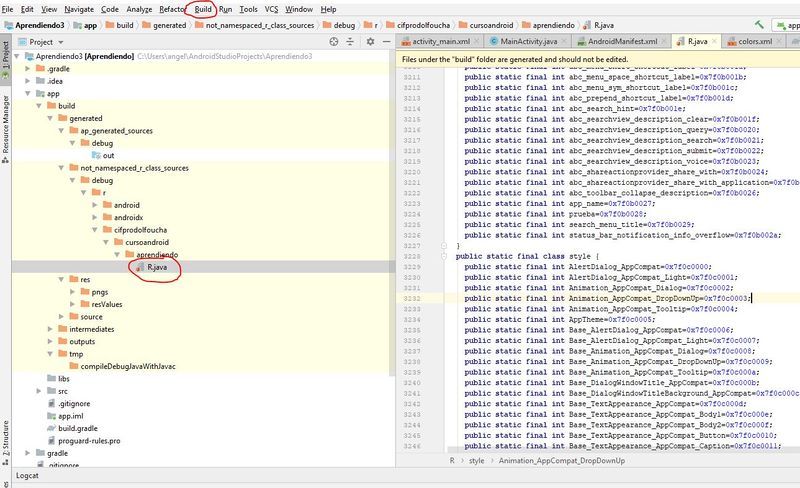Screen dimensions: 800x488
Task: Hide the Project panel with minus icon
Action: click(x=387, y=42)
